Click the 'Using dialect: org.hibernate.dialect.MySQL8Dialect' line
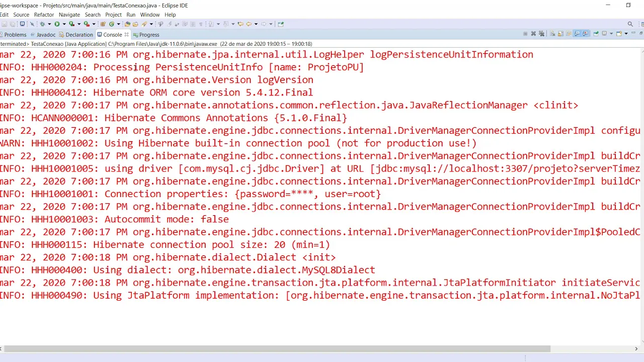Image resolution: width=644 pixels, height=362 pixels. 187,270
